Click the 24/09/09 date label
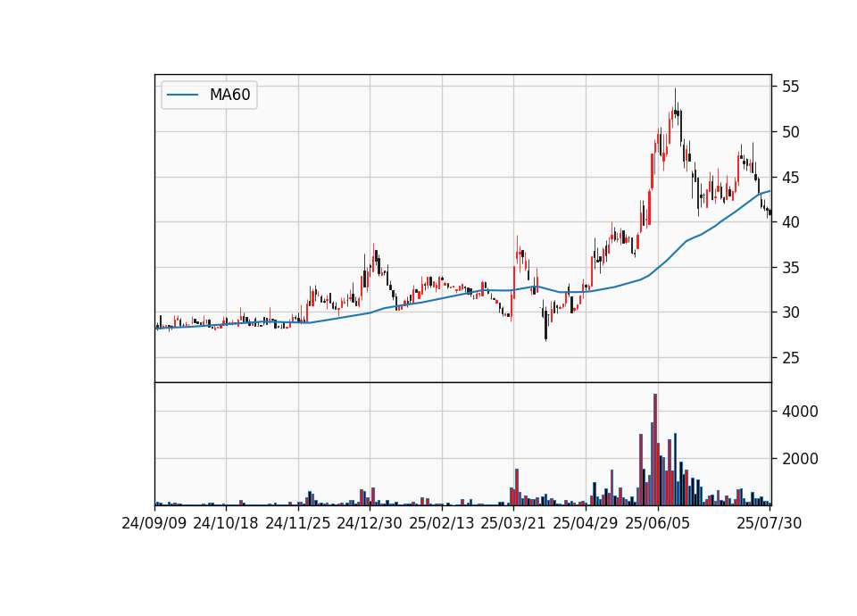 [154, 523]
